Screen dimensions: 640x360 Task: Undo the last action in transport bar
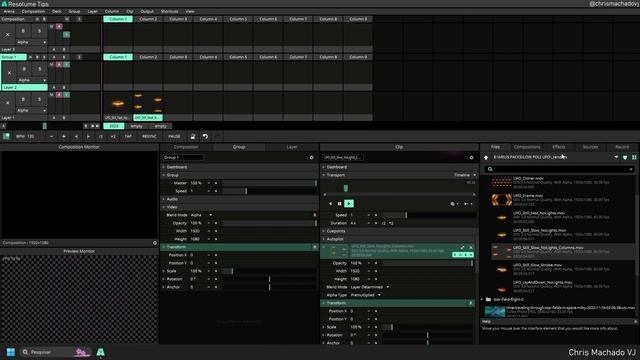(x=205, y=136)
